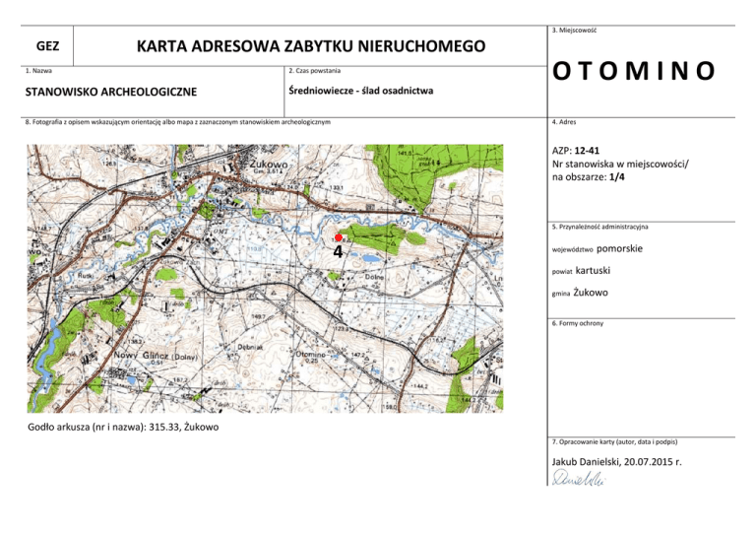Select the site number value 1/4

[618, 178]
